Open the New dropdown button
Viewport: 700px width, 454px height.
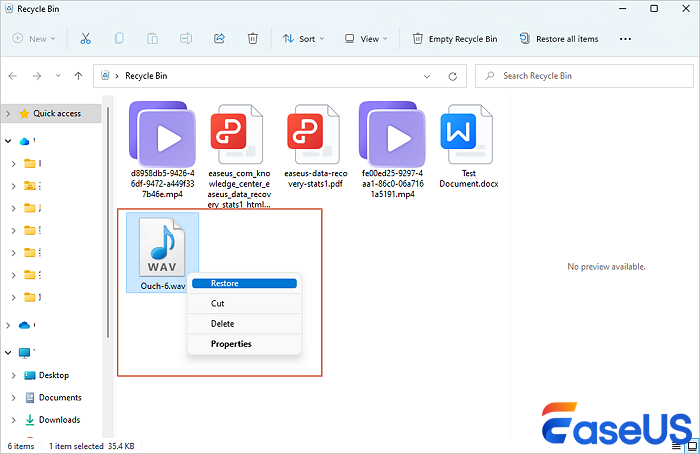coord(35,39)
